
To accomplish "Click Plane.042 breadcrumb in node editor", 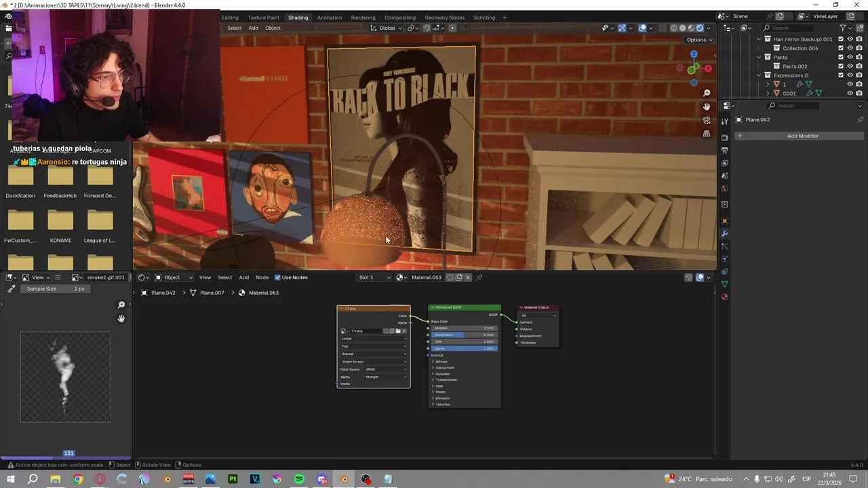I will click(x=159, y=293).
